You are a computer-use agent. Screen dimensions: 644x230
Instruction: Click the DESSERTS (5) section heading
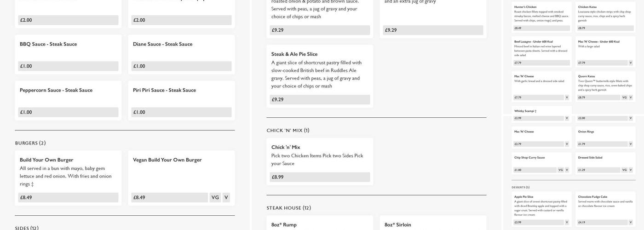tap(520, 187)
